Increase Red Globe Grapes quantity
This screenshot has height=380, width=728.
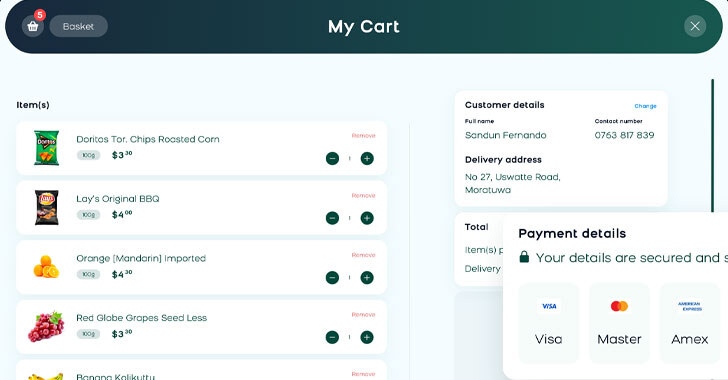pos(367,337)
